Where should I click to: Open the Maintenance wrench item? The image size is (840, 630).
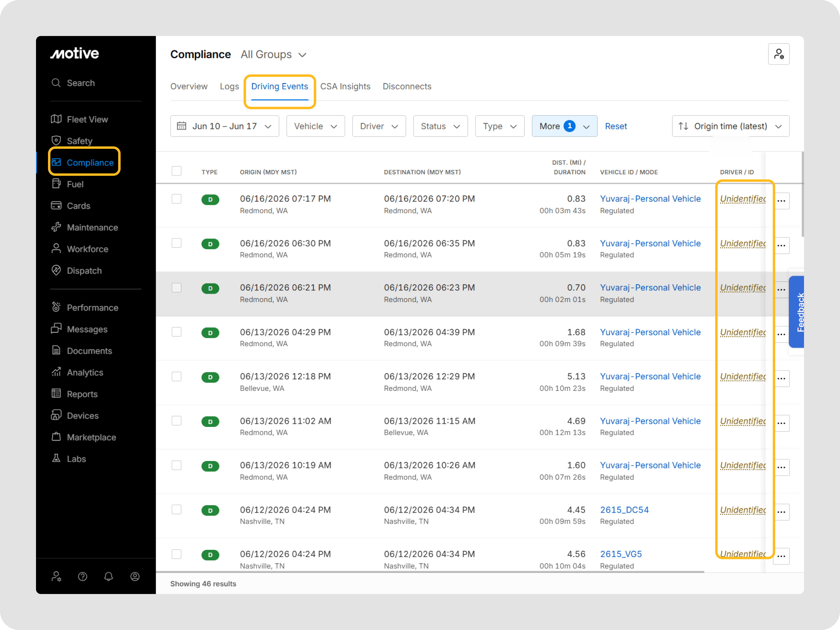coord(85,227)
